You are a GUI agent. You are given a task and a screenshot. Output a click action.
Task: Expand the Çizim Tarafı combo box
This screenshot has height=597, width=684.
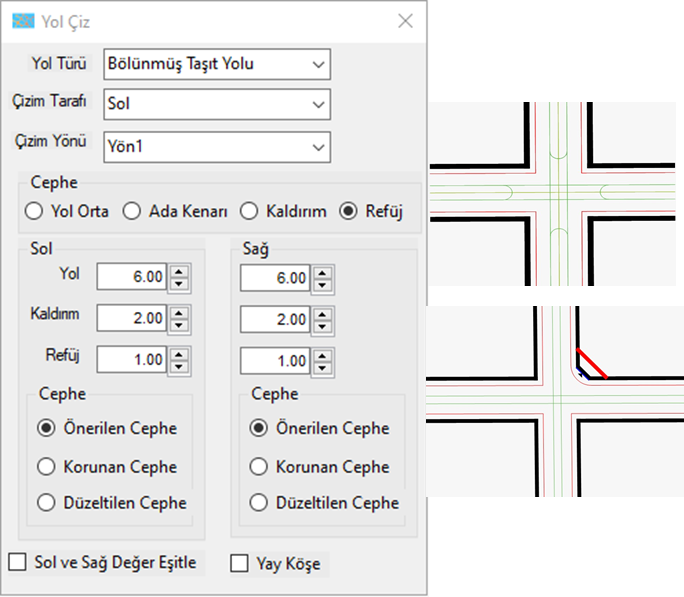pyautogui.click(x=217, y=104)
